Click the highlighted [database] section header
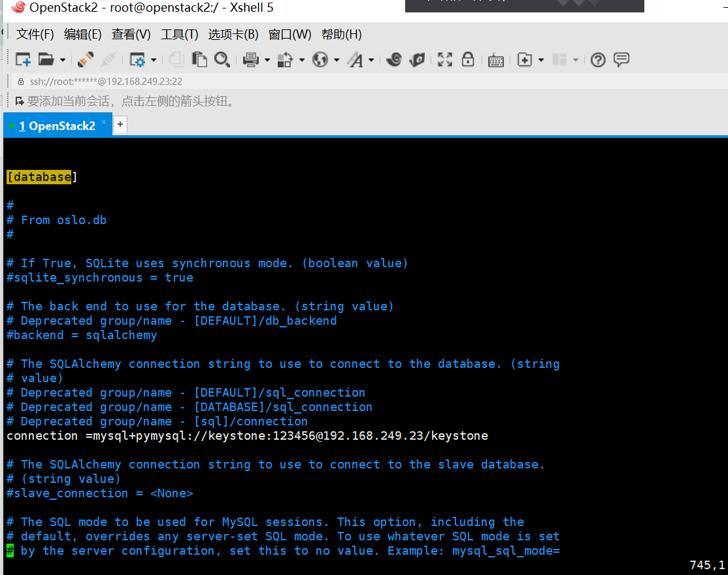This screenshot has height=575, width=728. coord(42,177)
